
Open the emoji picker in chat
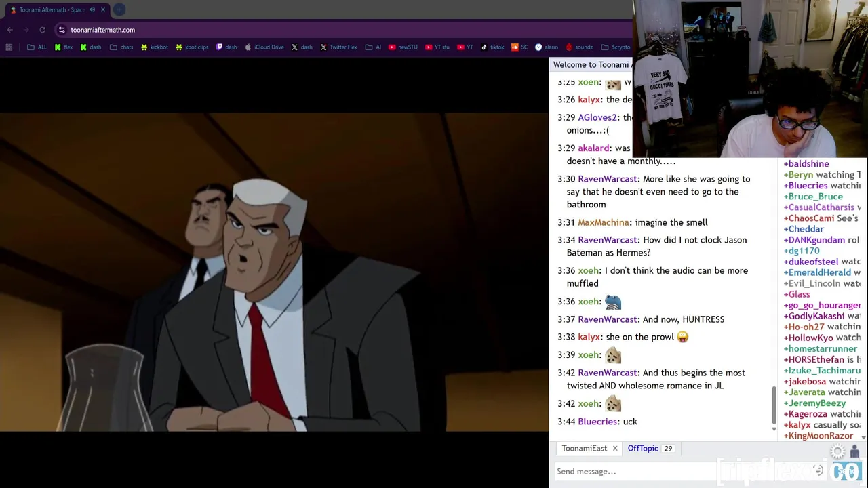[x=818, y=471]
